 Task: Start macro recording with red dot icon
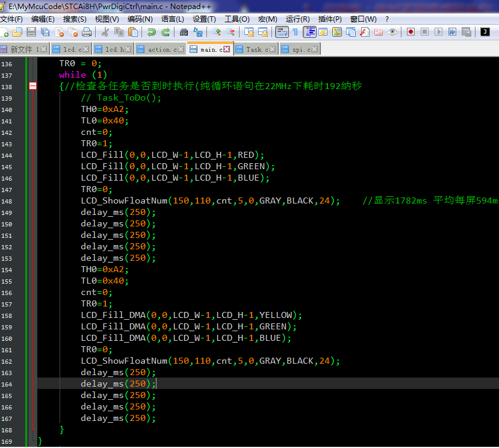[x=411, y=32]
